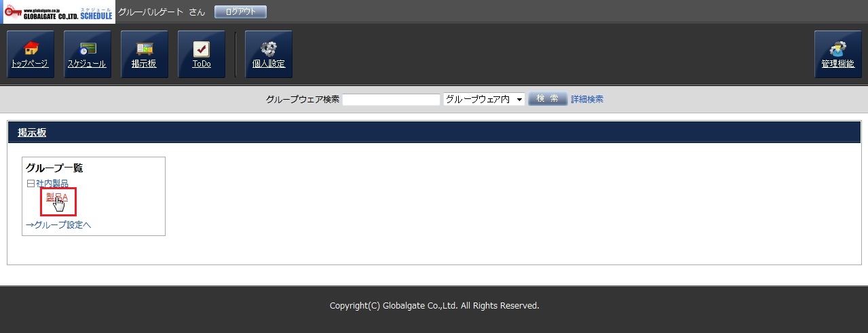Open the ToDo checkmark icon
The height and width of the screenshot is (333, 868).
tap(201, 54)
